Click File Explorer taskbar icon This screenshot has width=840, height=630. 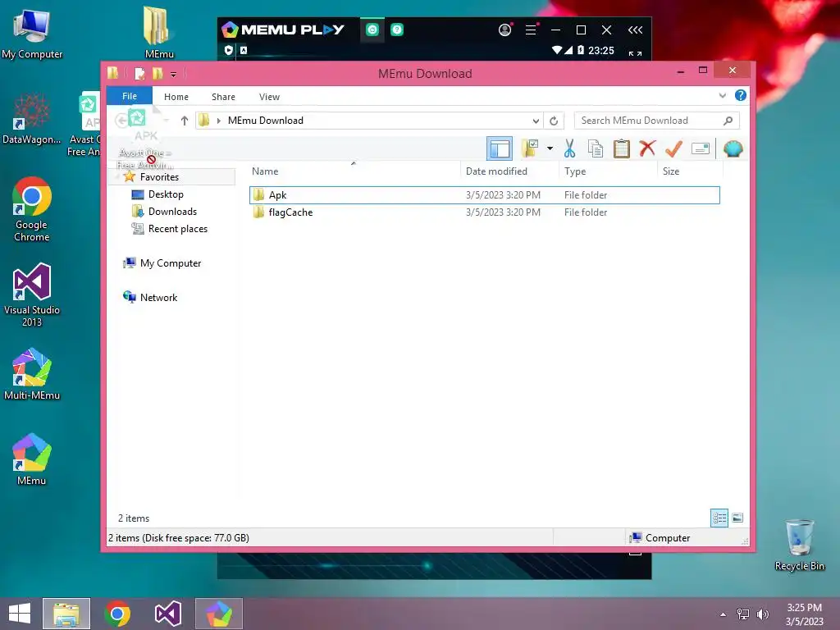point(66,614)
